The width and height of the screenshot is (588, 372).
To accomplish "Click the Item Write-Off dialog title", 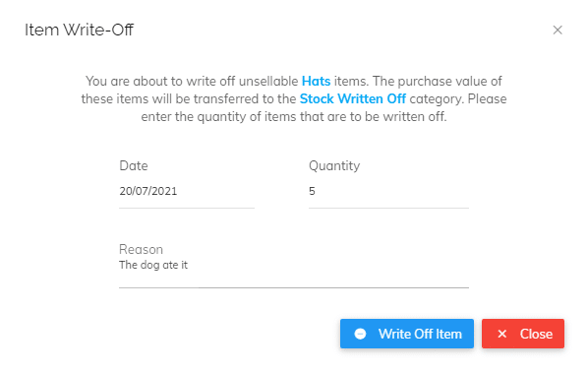I will click(79, 31).
